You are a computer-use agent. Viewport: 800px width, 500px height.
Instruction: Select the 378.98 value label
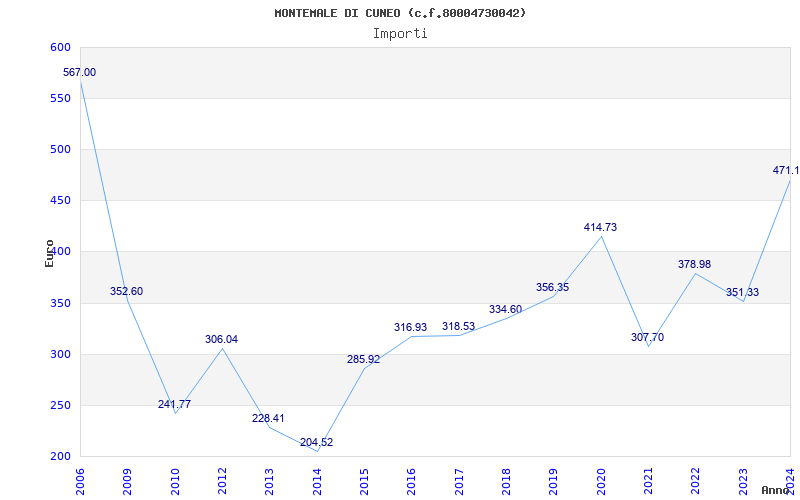click(694, 264)
